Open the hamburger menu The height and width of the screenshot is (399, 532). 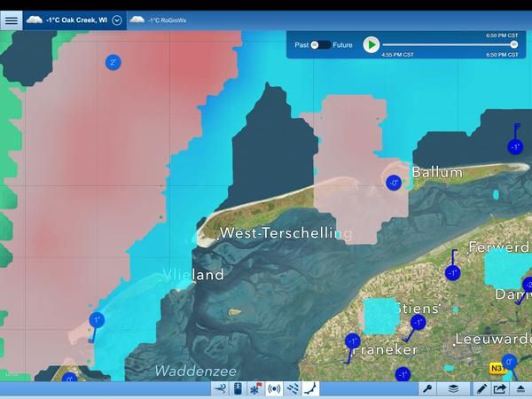pos(12,20)
